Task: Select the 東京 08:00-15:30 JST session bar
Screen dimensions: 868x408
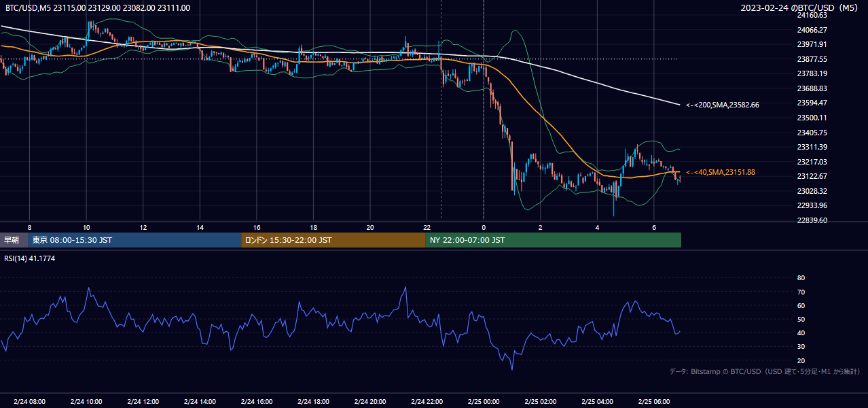Action: [x=134, y=240]
